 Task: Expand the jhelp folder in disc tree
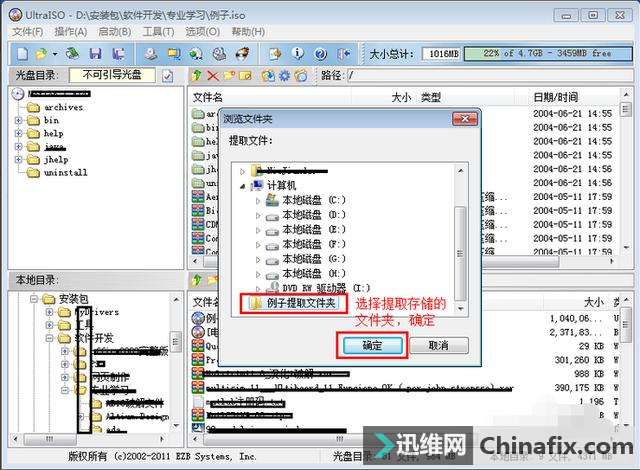(18, 160)
